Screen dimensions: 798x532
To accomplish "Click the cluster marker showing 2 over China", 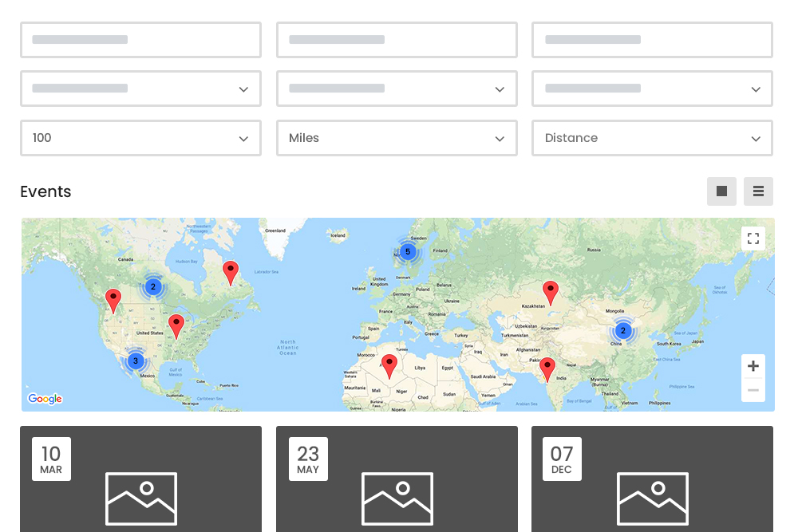I will (x=623, y=330).
